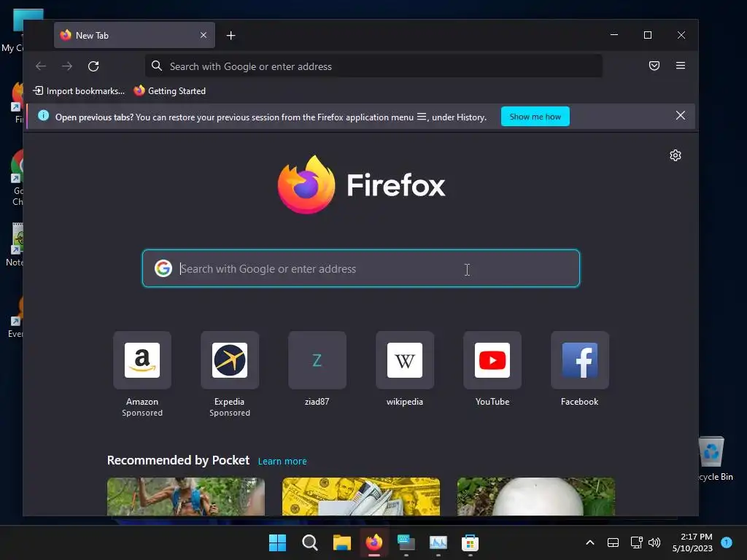Open the YouTube shortcut tile
This screenshot has width=747, height=560.
click(x=492, y=360)
